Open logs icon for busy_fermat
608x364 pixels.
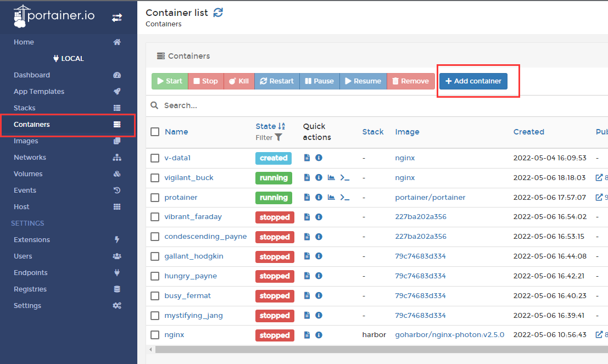pyautogui.click(x=306, y=296)
